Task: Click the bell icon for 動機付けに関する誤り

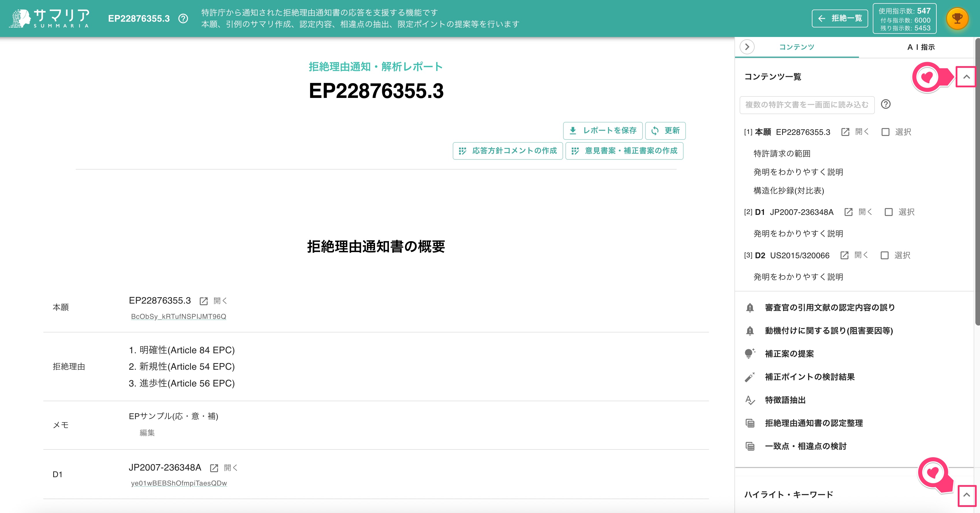Action: pyautogui.click(x=750, y=331)
